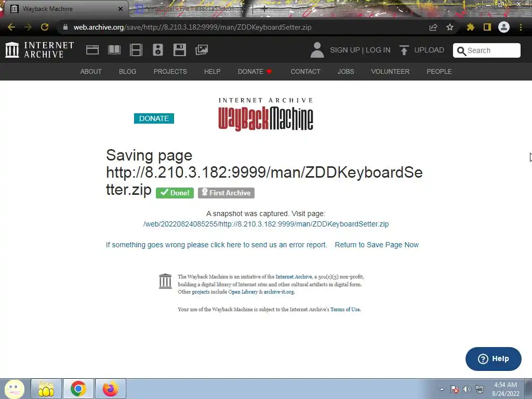
Task: Click the browser address bar URL
Action: (x=192, y=27)
